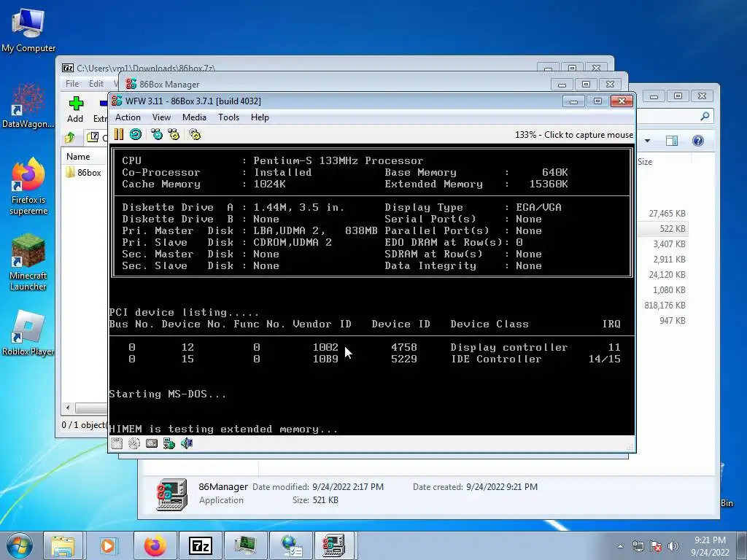Click the up-folder icon in 7-Zip address bar
Viewport: 747px width, 560px height.
pos(70,138)
